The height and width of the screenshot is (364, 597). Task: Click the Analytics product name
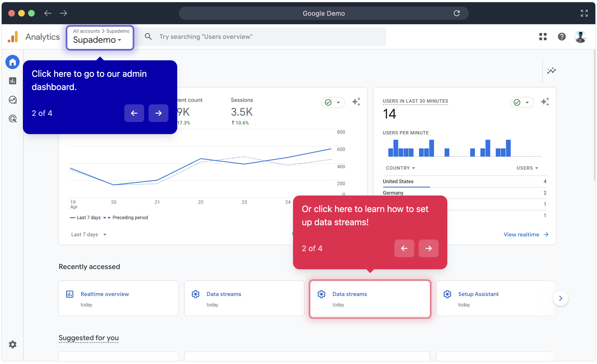(42, 37)
